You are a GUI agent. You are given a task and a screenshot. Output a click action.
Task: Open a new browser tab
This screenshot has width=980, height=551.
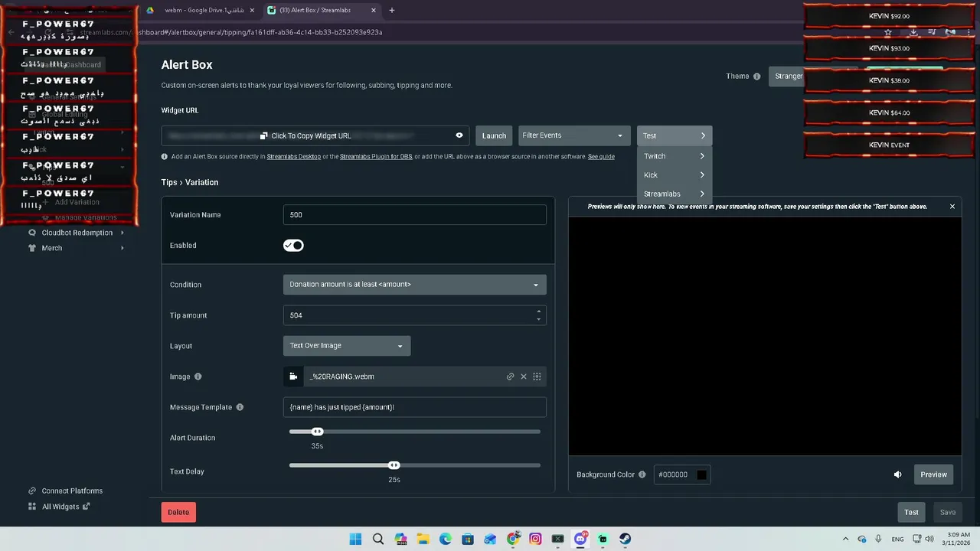[392, 11]
